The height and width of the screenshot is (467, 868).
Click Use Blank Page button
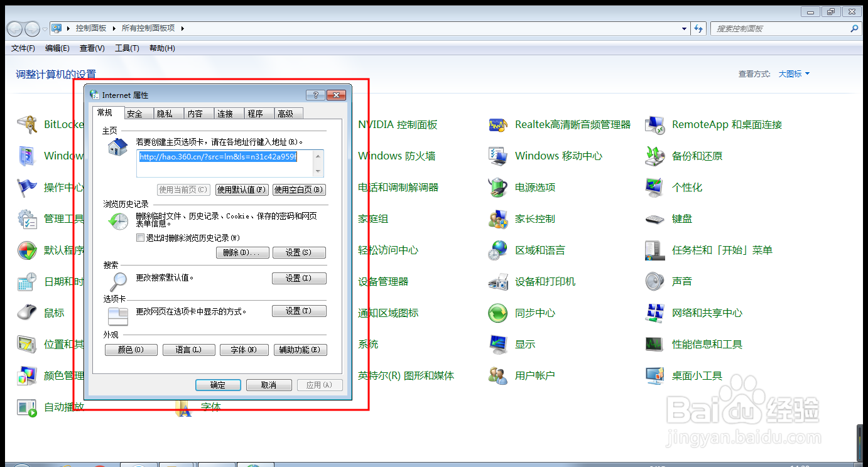pyautogui.click(x=299, y=190)
